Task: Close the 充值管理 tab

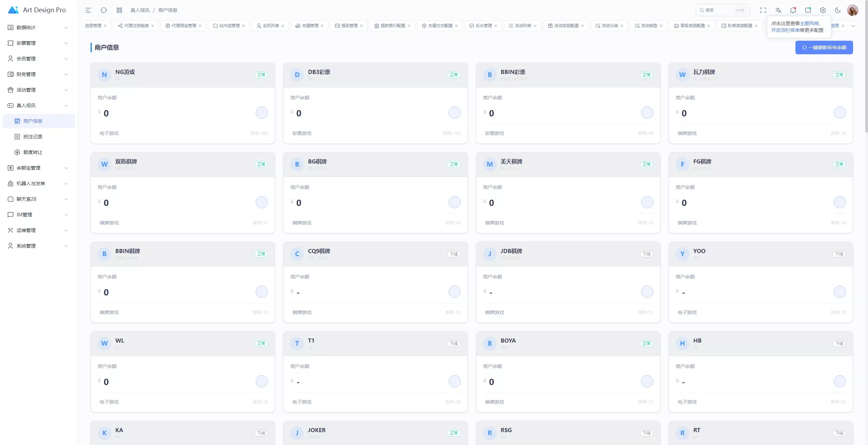Action: click(322, 26)
